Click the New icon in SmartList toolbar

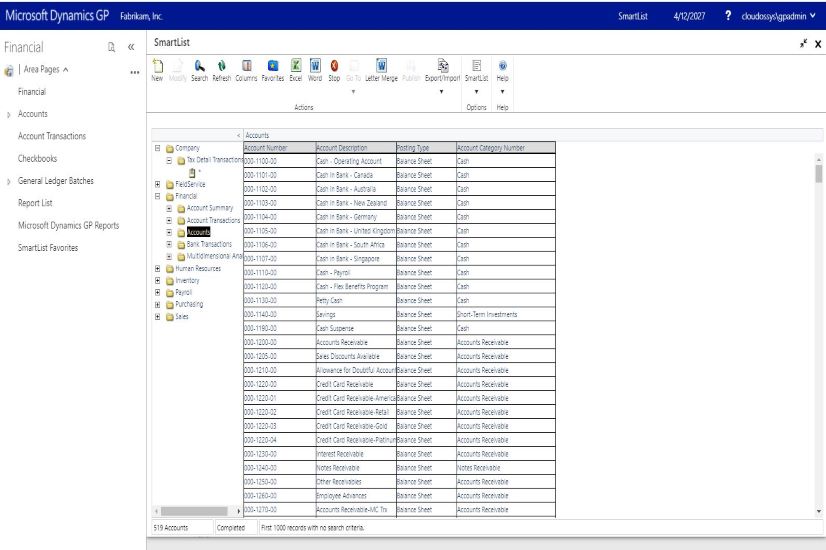tap(157, 70)
